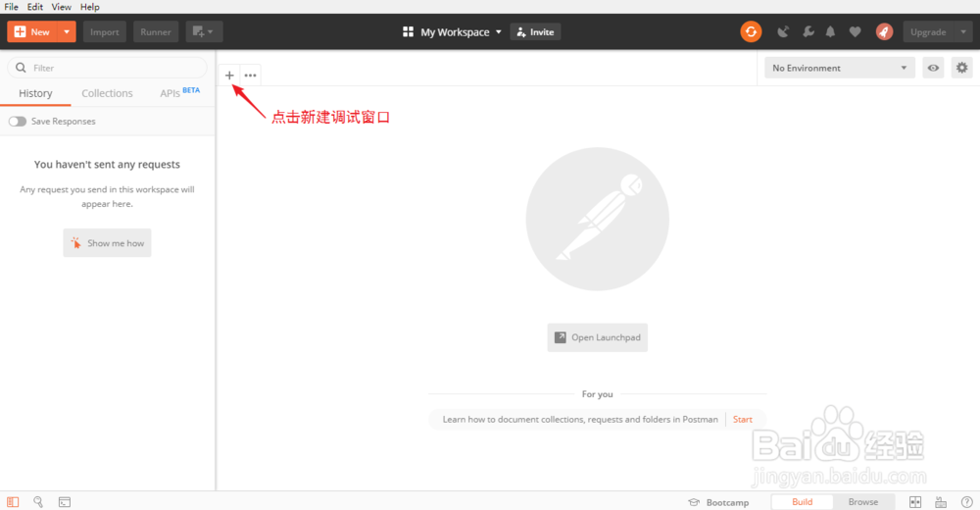Screen dimensions: 980x510
Task: Click the find and replace status icon
Action: (x=38, y=502)
